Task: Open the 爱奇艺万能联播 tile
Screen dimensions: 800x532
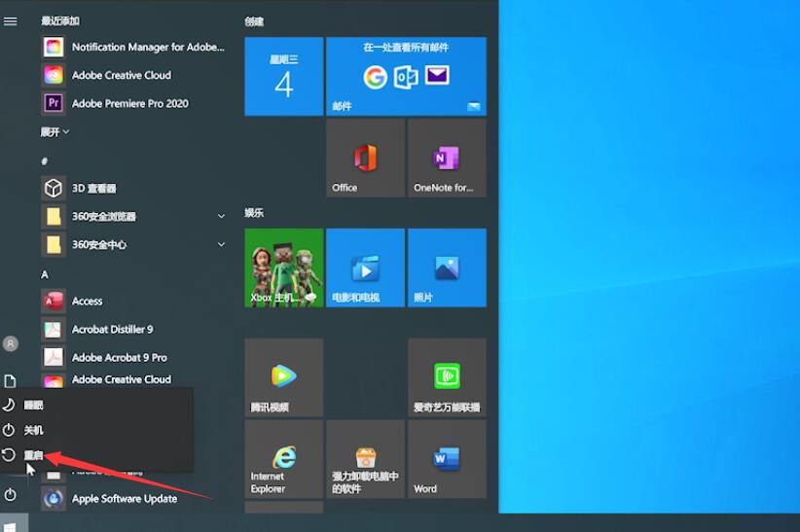Action: pyautogui.click(x=447, y=377)
